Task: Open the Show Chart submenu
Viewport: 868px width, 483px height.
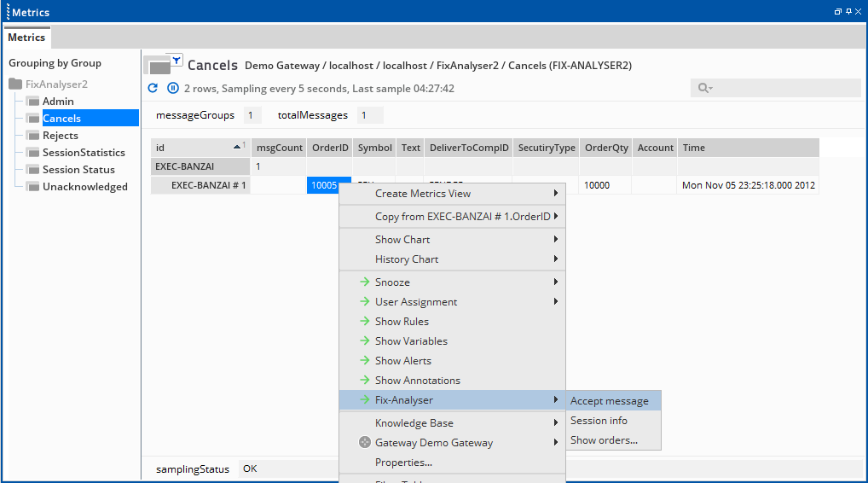Action: (x=452, y=239)
